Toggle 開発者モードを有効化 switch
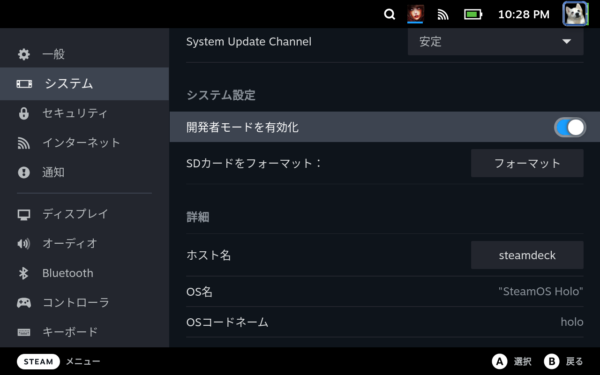 tap(570, 127)
